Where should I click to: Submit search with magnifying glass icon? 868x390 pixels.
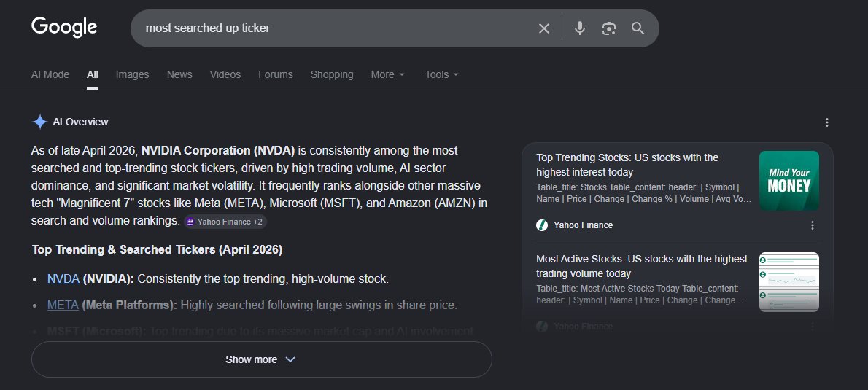[638, 28]
